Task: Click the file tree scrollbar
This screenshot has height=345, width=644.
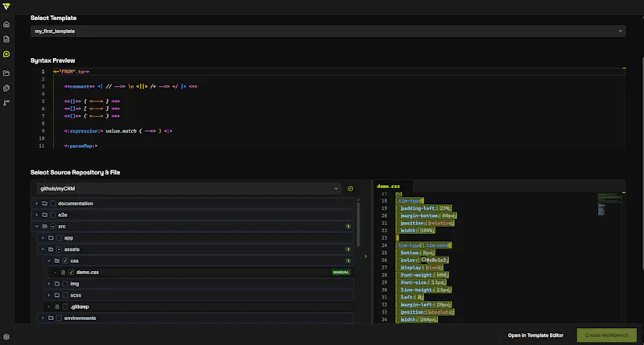Action: (x=358, y=223)
